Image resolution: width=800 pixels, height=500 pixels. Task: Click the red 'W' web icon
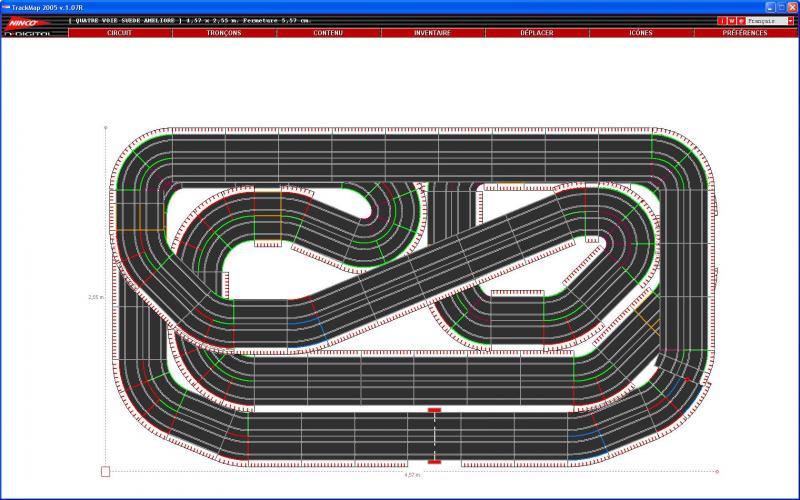732,20
